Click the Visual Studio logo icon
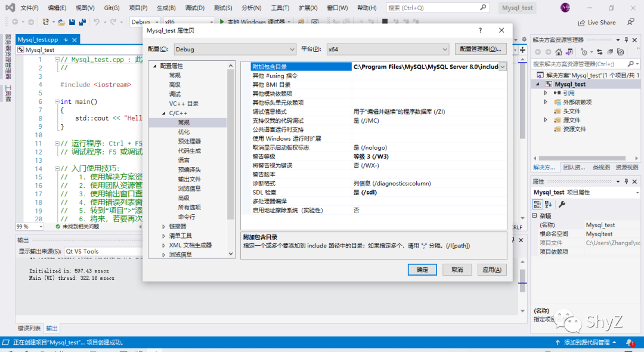This screenshot has height=352, width=644. tap(10, 7)
